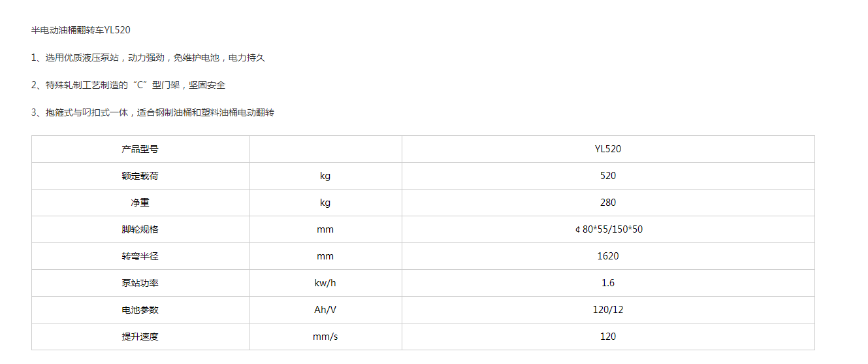The width and height of the screenshot is (868, 364).
Task: Select the 净重 row label
Action: [x=140, y=203]
